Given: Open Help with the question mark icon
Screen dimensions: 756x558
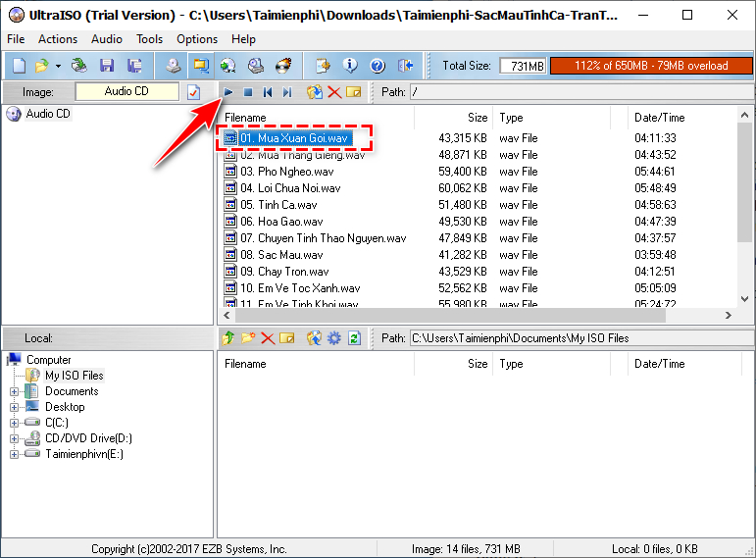Looking at the screenshot, I should (378, 66).
